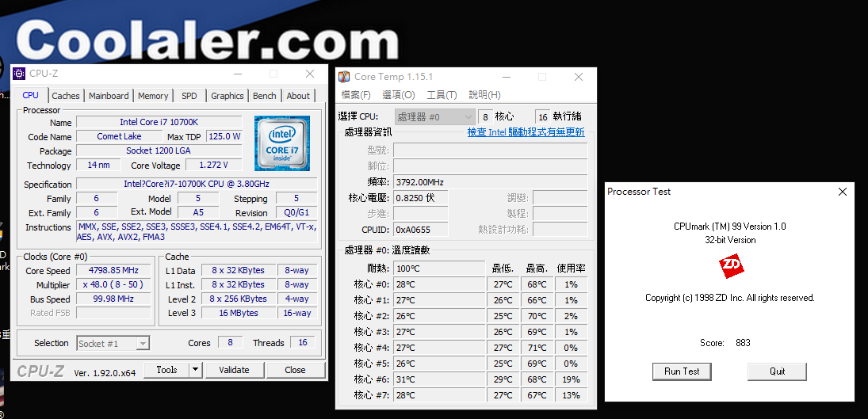The image size is (868, 419).
Task: Click the Package value Socket 1200 LGA
Action: (159, 151)
